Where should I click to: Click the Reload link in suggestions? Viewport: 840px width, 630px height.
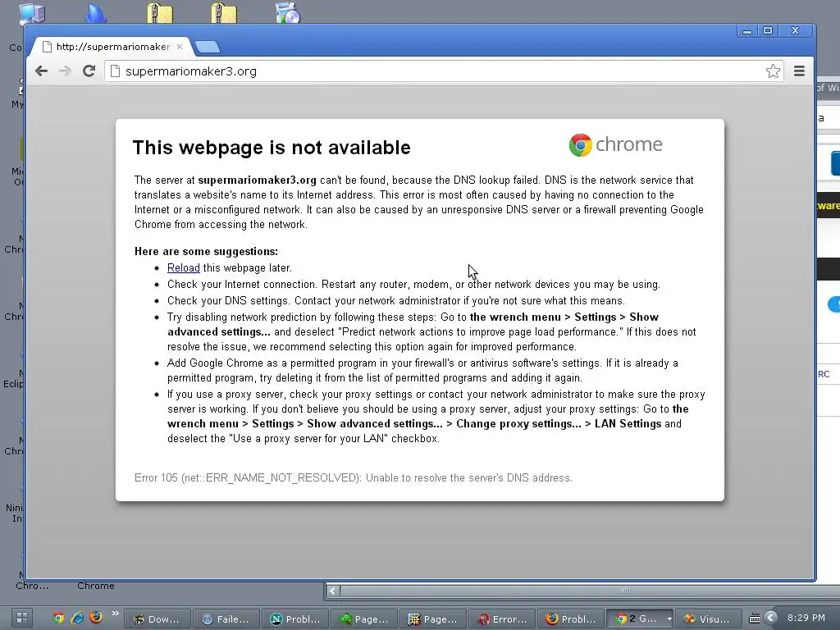point(183,268)
